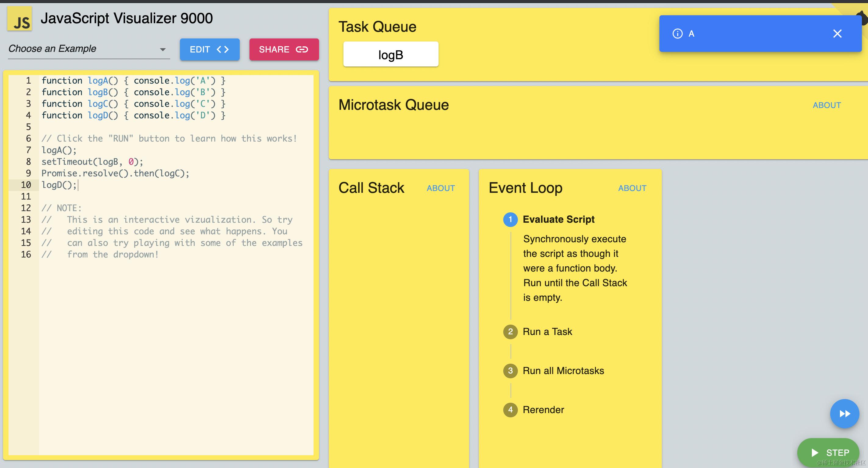Screen dimensions: 868x468
Task: Click the JS logo icon
Action: pyautogui.click(x=20, y=19)
